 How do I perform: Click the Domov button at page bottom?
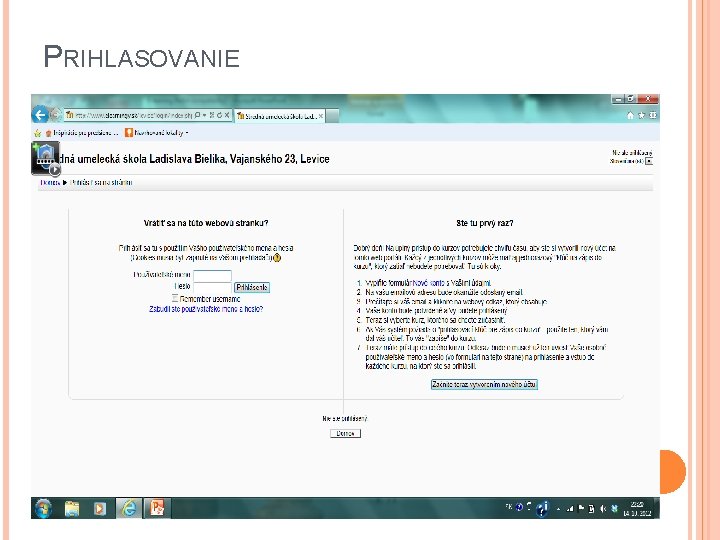click(345, 433)
